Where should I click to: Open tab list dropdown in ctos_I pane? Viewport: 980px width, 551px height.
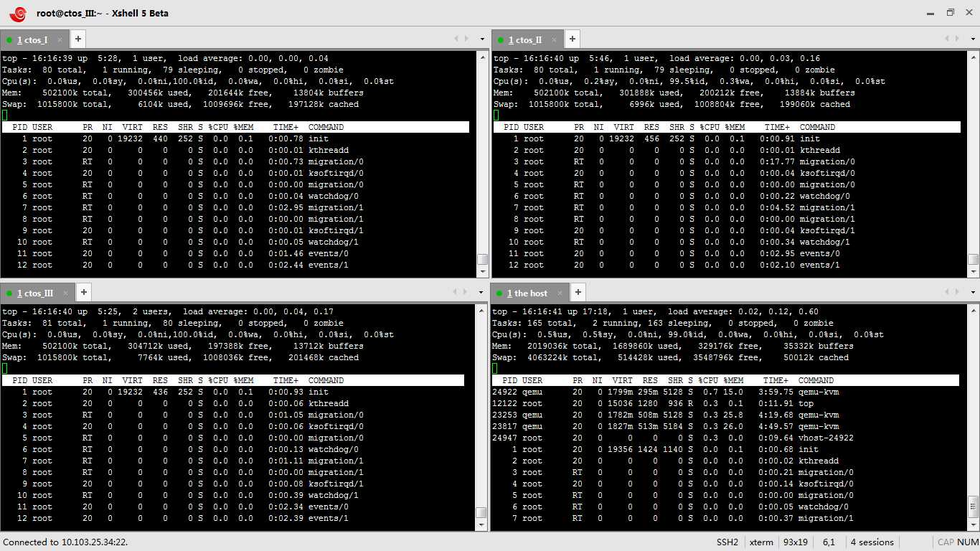tap(482, 39)
